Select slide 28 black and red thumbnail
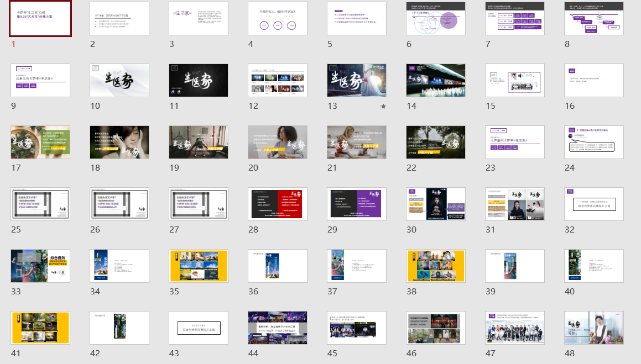The image size is (641, 364). [278, 204]
